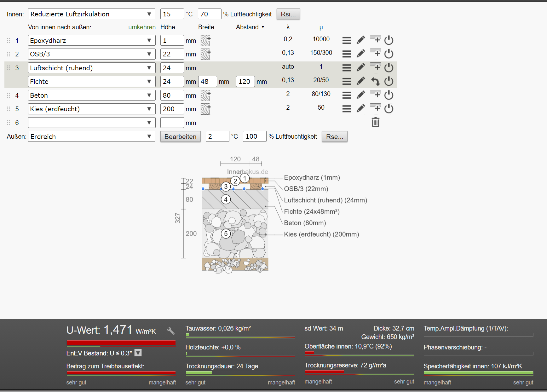547x392 pixels.
Task: Expand the Außen Erdreich dropdown
Action: pos(92,136)
